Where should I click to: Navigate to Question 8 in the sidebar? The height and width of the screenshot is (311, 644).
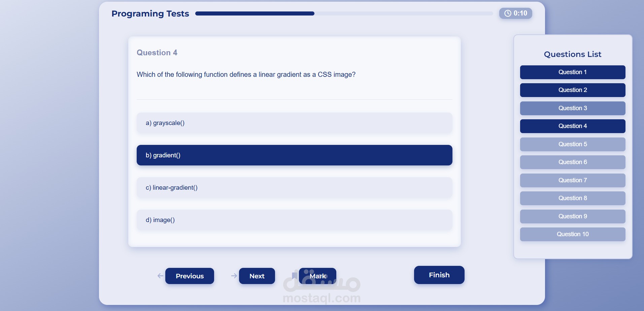coord(572,198)
